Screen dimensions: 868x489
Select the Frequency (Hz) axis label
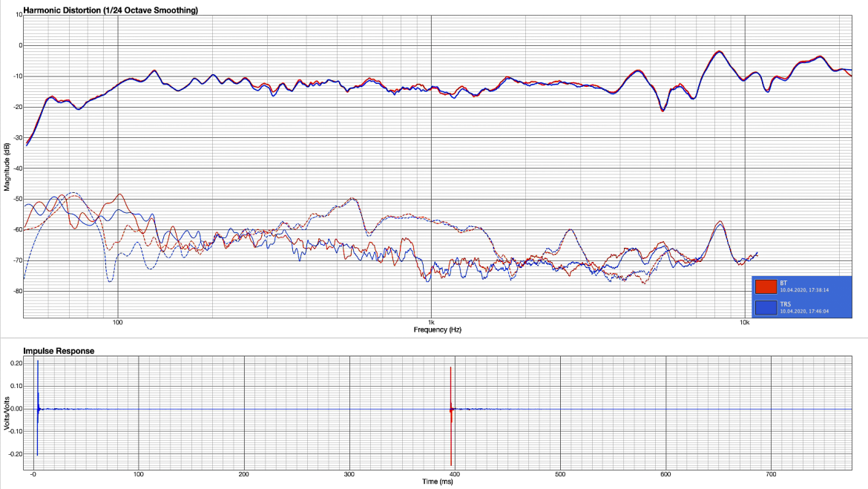pyautogui.click(x=437, y=329)
